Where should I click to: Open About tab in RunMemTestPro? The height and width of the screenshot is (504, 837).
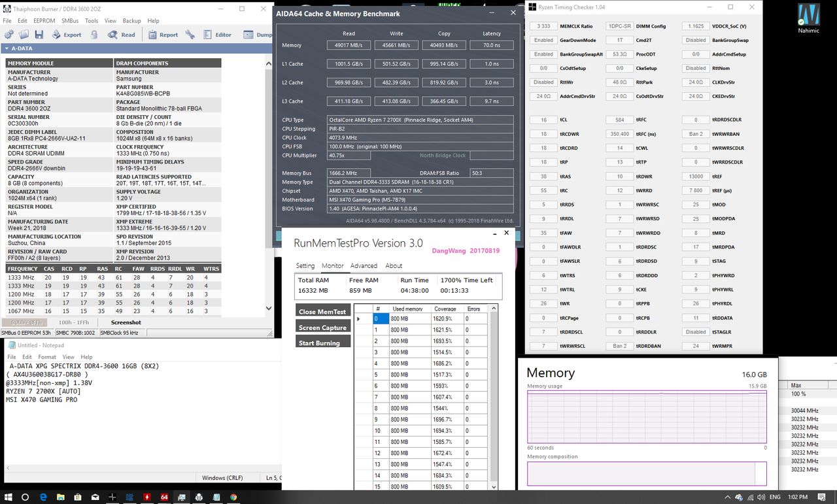(x=394, y=266)
